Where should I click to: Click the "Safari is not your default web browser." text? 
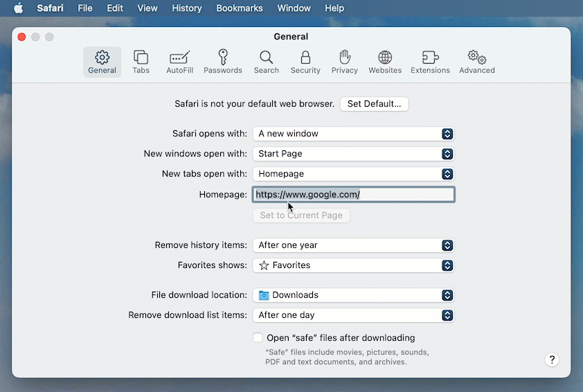pos(255,104)
